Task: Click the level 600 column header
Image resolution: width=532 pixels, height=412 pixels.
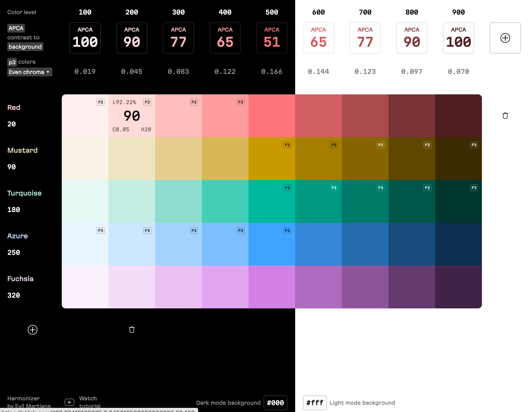Action: click(318, 12)
